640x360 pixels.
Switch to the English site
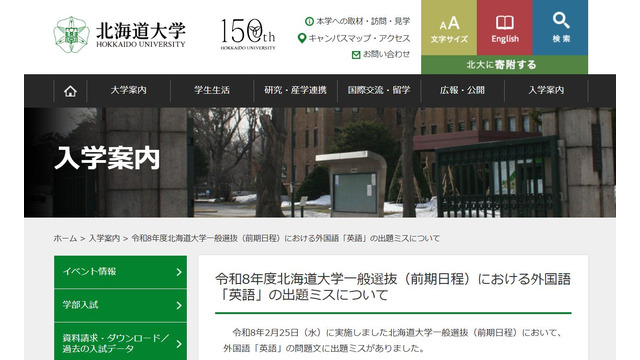click(x=505, y=27)
